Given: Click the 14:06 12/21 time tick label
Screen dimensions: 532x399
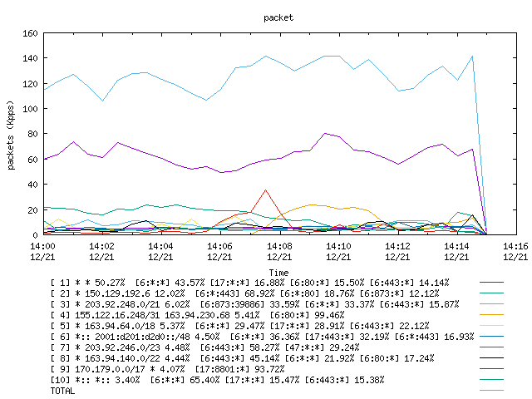Looking at the screenshot, I should [x=219, y=251].
